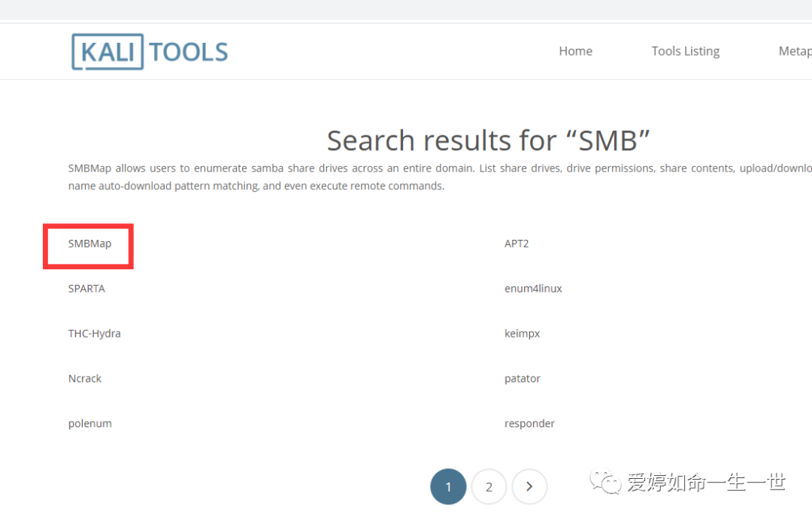Open the SMBMap search result

pos(89,244)
